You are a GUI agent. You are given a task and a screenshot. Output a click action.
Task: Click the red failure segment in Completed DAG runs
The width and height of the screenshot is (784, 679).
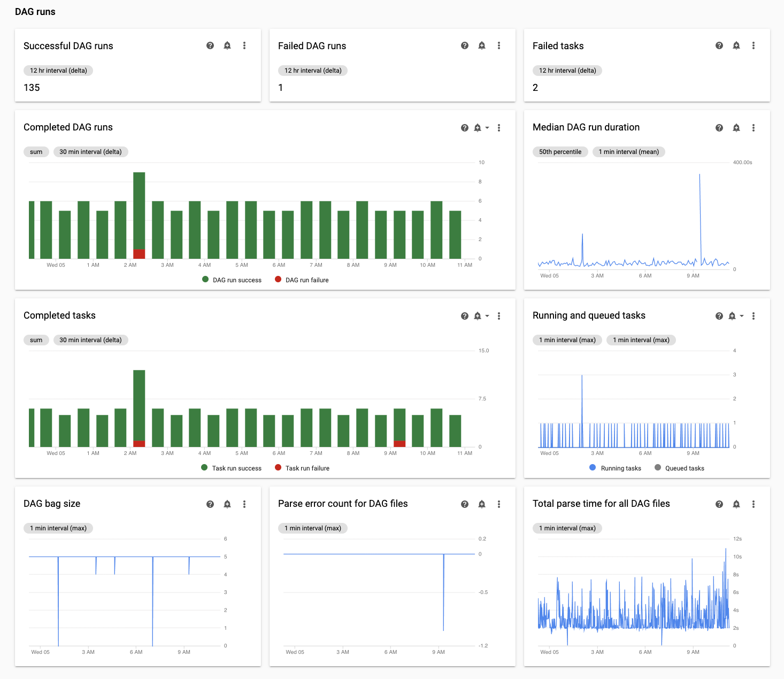[139, 254]
